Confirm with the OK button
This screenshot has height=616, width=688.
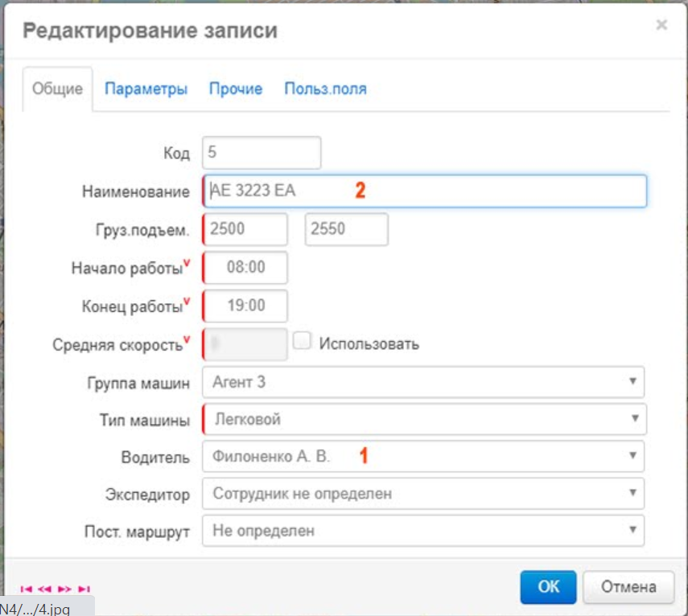(549, 587)
